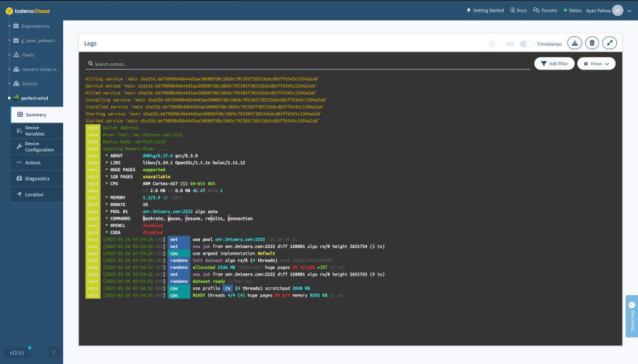Expand the user account menu chevron
638x364 pixels.
tap(629, 11)
